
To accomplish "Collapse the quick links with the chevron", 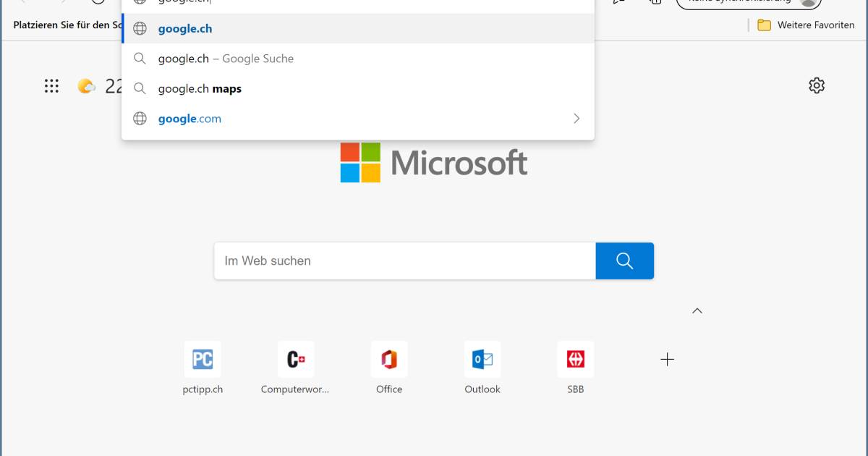I will [x=697, y=311].
